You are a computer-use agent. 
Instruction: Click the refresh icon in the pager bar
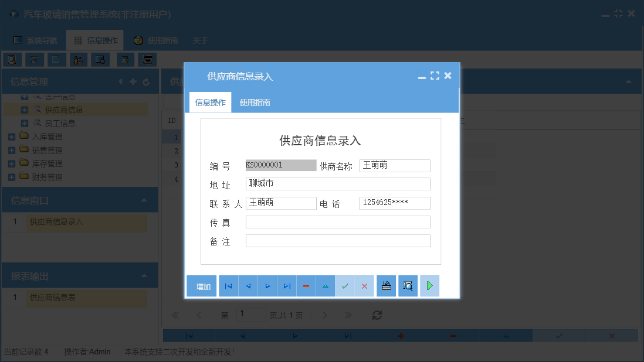pos(376,315)
